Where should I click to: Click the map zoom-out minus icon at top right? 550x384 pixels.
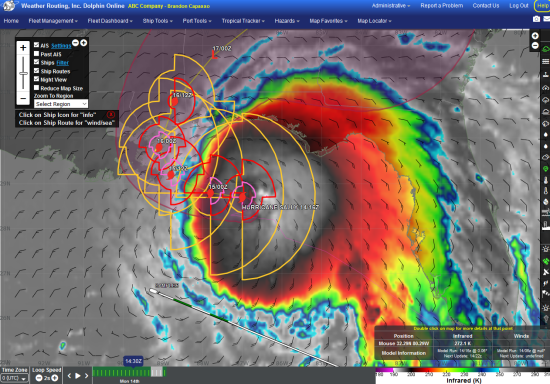point(535,46)
